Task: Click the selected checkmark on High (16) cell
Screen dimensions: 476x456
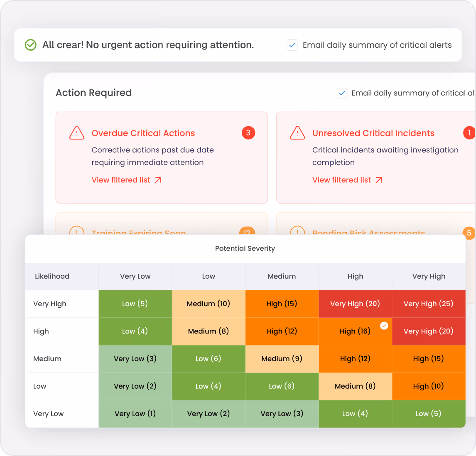Action: (x=384, y=326)
